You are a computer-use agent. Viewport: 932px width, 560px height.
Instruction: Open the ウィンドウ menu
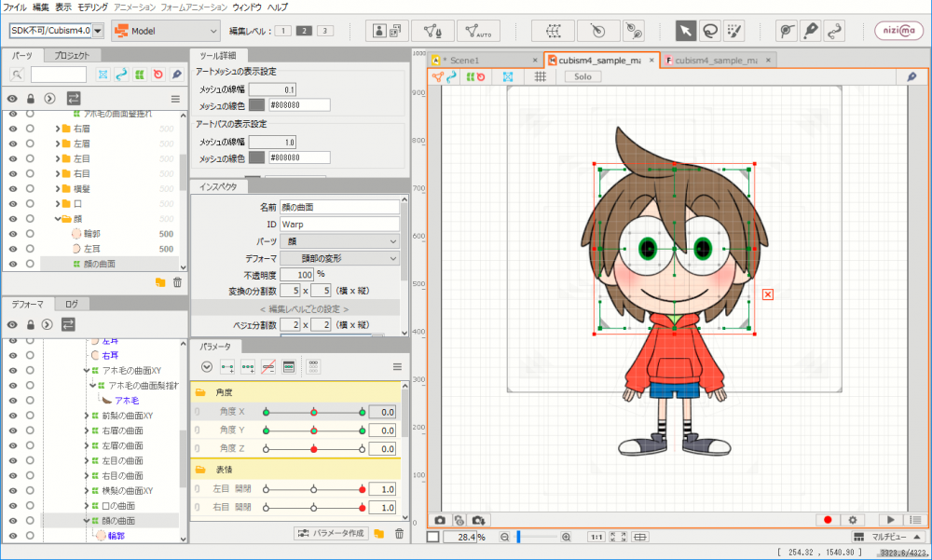(x=247, y=7)
